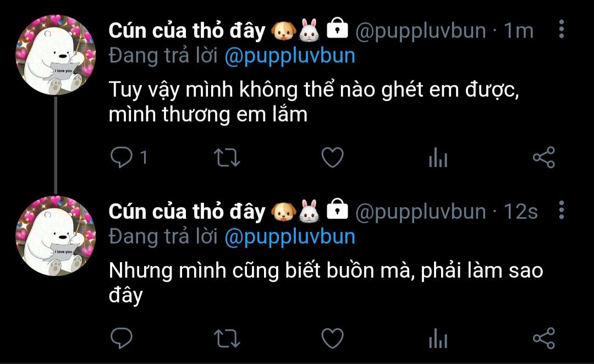Screen dimensions: 594x364
Task: Open more options menu on second tweet
Action: point(562,210)
